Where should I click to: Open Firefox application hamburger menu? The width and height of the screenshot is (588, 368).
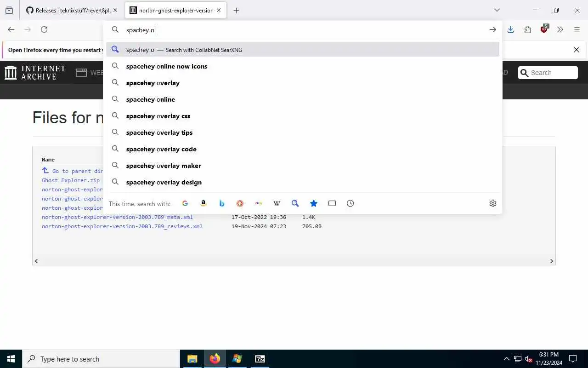[x=577, y=29]
